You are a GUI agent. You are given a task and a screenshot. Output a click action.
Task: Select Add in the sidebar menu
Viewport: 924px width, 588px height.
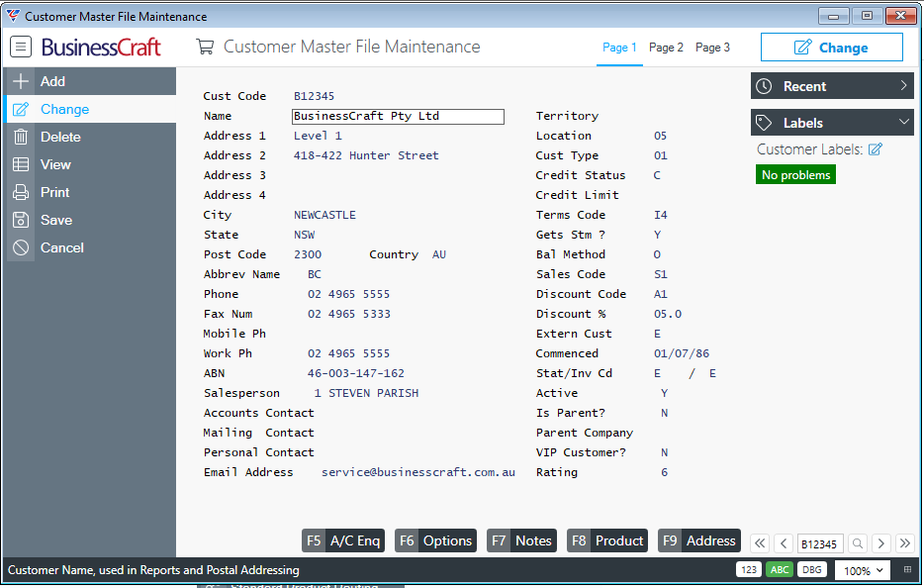(x=91, y=81)
